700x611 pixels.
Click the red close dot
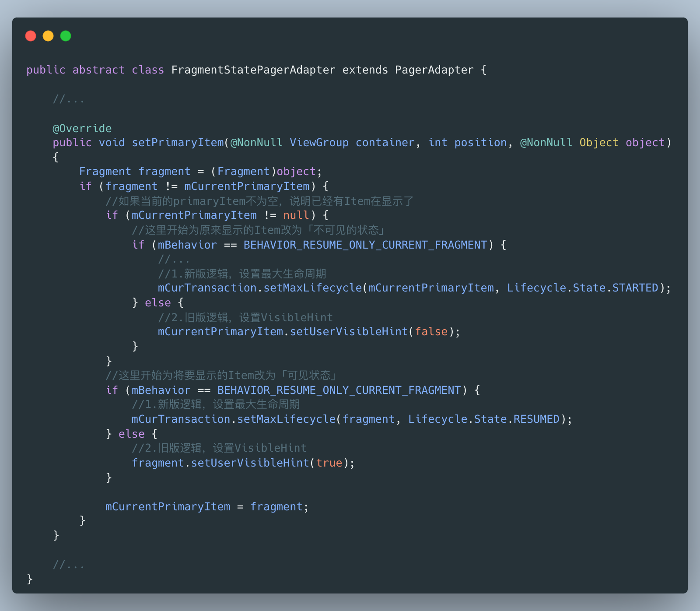coord(31,36)
